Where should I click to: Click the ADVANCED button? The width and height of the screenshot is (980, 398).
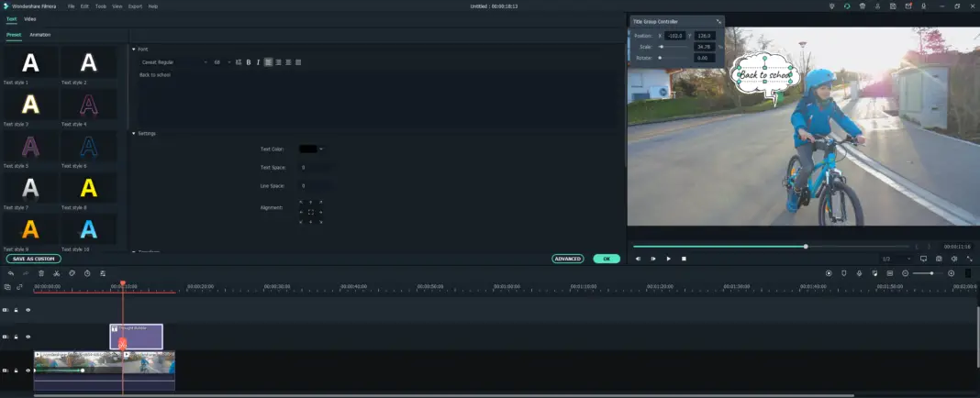click(567, 259)
